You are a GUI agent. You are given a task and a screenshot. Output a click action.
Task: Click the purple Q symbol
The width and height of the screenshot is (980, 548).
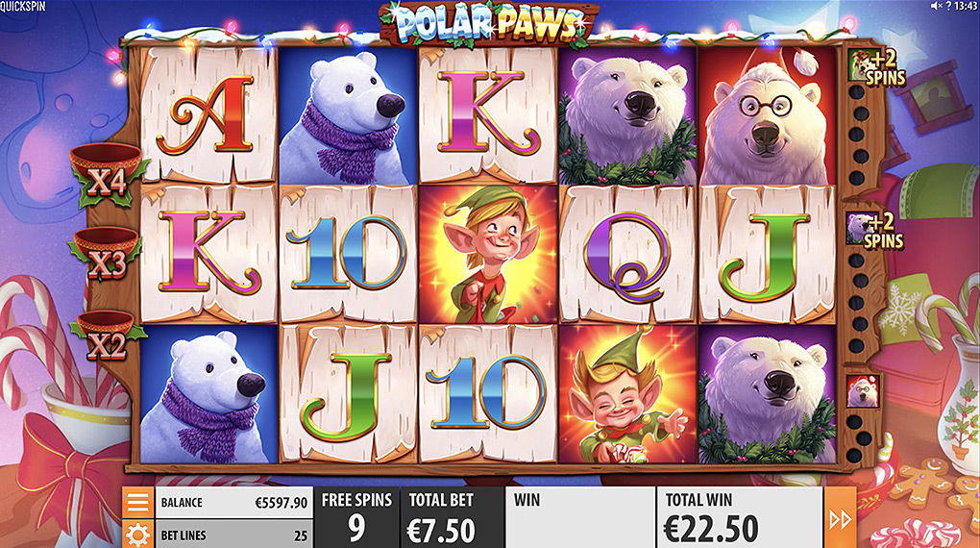627,255
